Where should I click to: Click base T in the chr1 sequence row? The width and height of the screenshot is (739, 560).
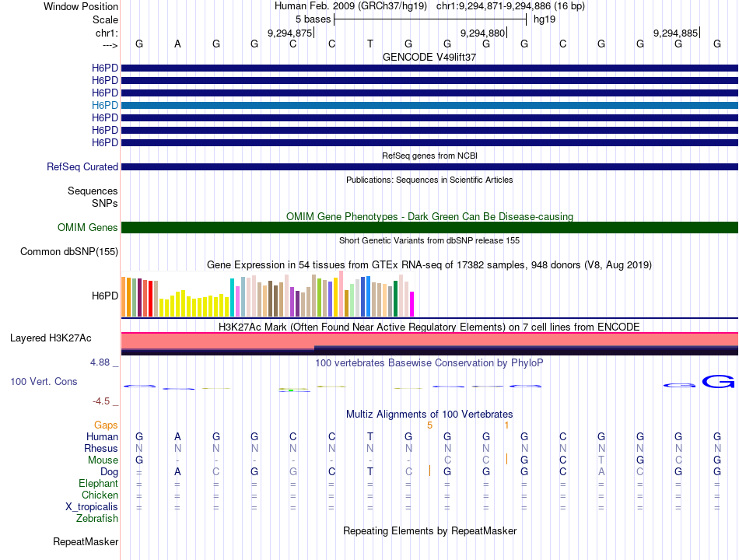tap(370, 44)
